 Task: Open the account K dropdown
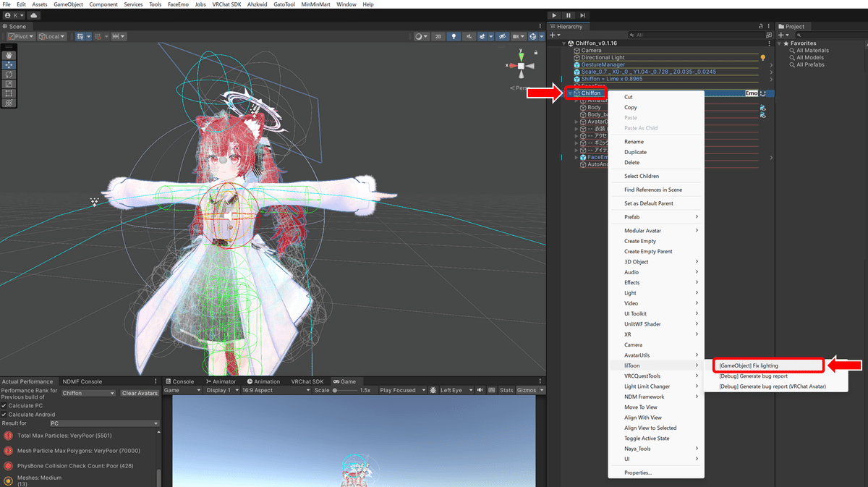pyautogui.click(x=14, y=14)
